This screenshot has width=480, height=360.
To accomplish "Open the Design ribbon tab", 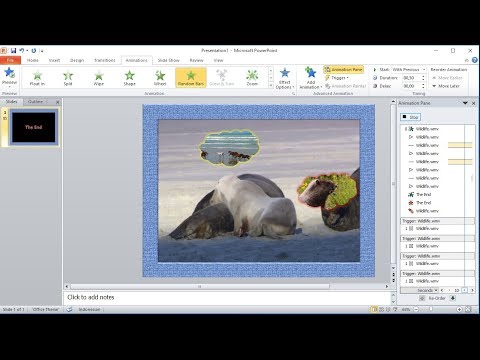I will (77, 60).
